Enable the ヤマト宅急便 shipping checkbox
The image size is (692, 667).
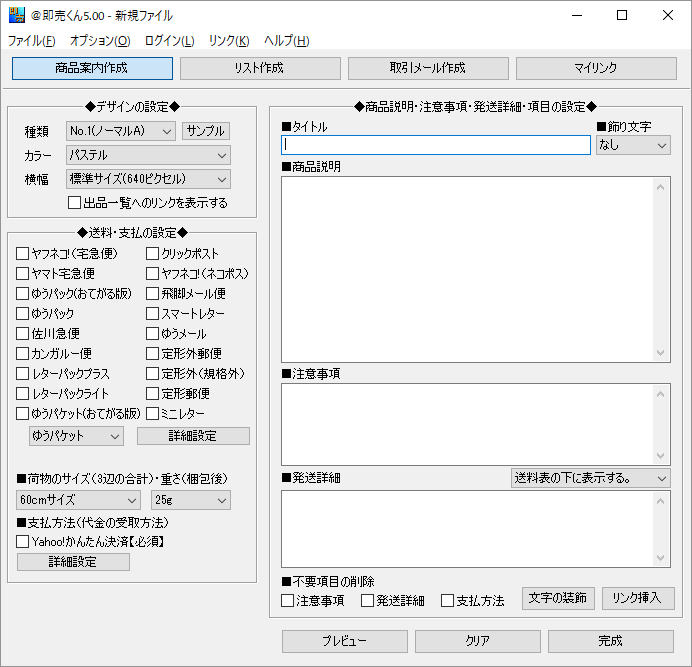tap(23, 274)
